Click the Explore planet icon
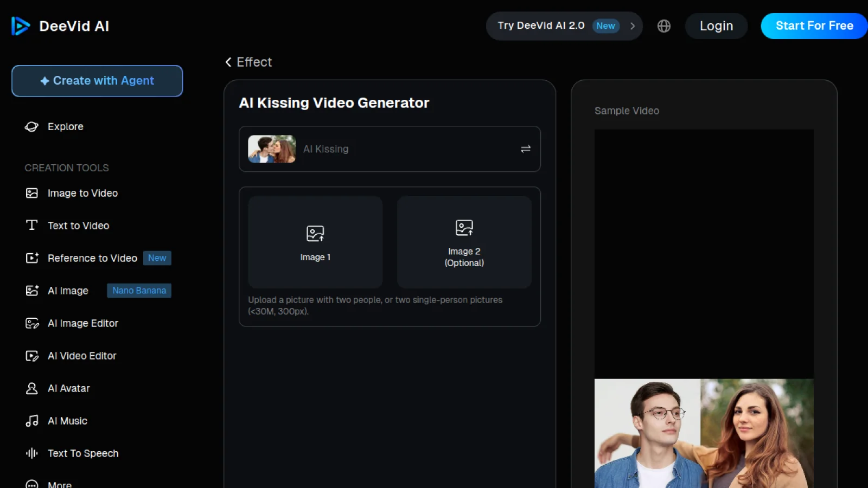Viewport: 868px width, 488px height. pos(31,126)
